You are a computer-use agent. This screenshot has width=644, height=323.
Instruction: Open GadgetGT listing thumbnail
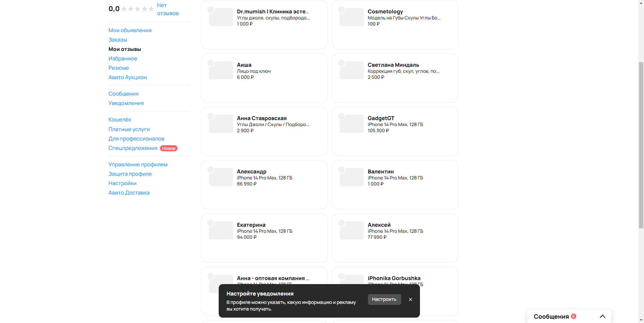pos(352,124)
